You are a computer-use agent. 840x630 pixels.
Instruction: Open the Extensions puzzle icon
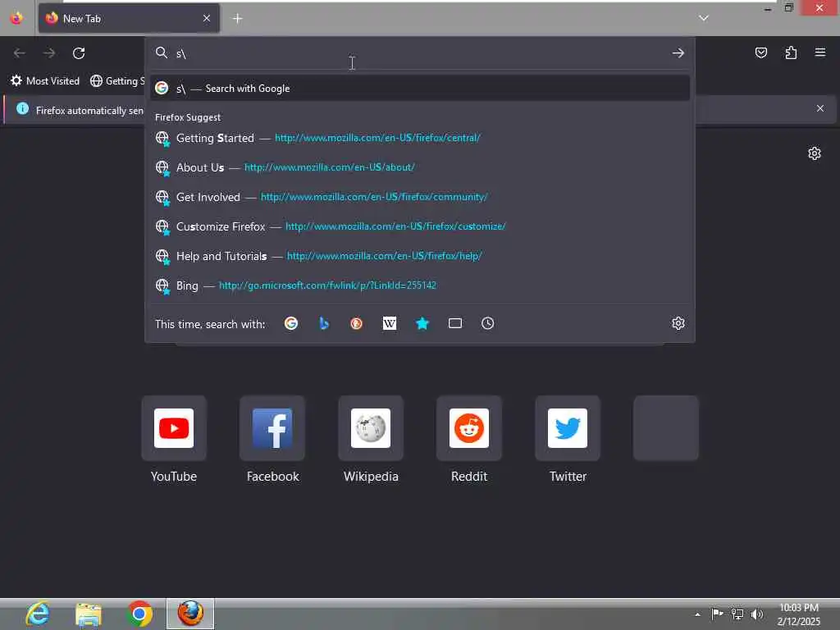click(x=791, y=52)
